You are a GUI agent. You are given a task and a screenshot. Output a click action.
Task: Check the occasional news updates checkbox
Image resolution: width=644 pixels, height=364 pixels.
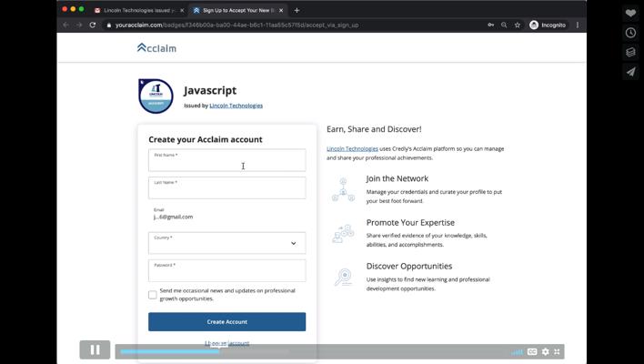(153, 295)
